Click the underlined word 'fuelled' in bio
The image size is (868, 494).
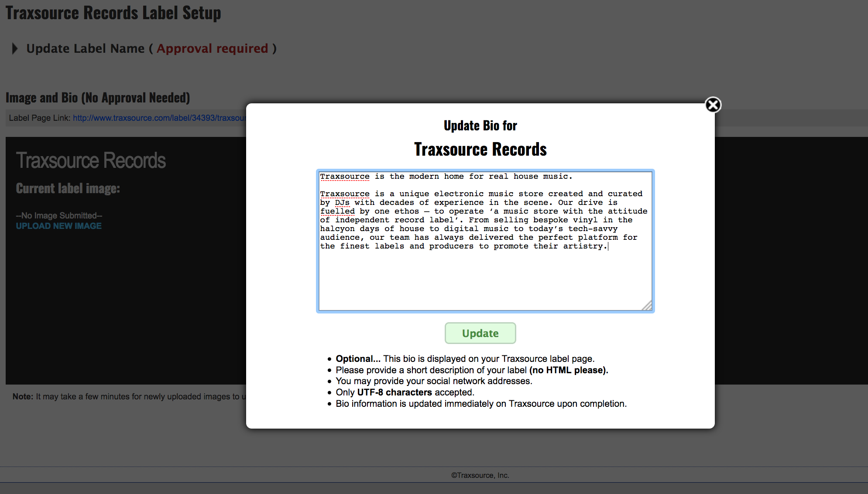[337, 211]
